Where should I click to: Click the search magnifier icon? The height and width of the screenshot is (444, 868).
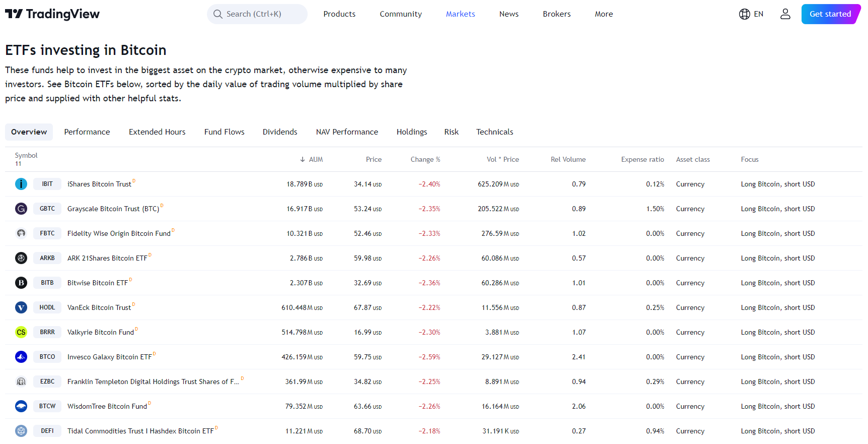tap(218, 14)
